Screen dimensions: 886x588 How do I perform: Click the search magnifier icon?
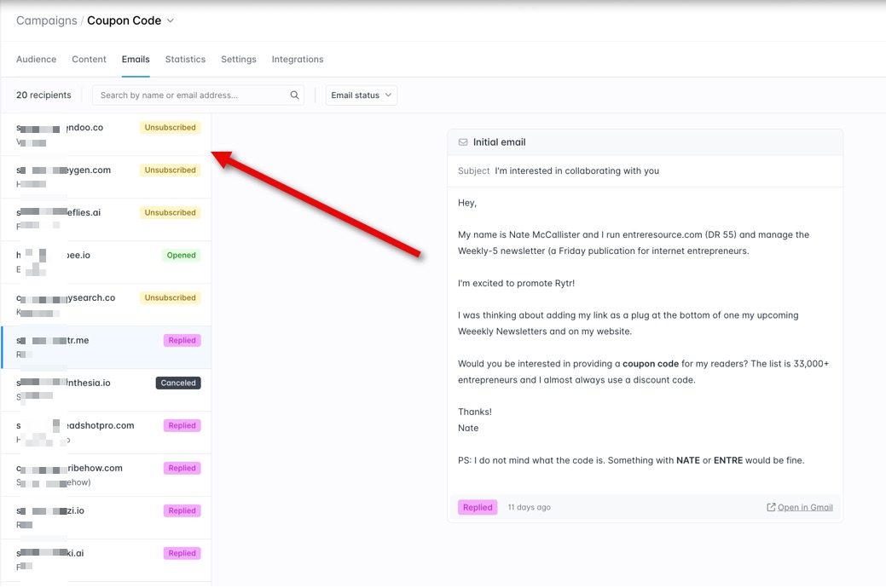pos(294,95)
